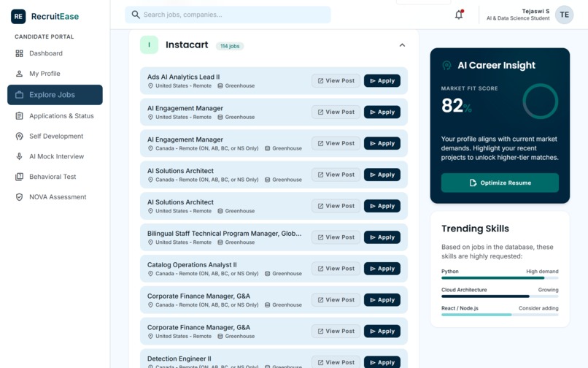The width and height of the screenshot is (588, 368).
Task: Apply to Canada Corporate Finance Manager, G&A
Action: click(382, 299)
